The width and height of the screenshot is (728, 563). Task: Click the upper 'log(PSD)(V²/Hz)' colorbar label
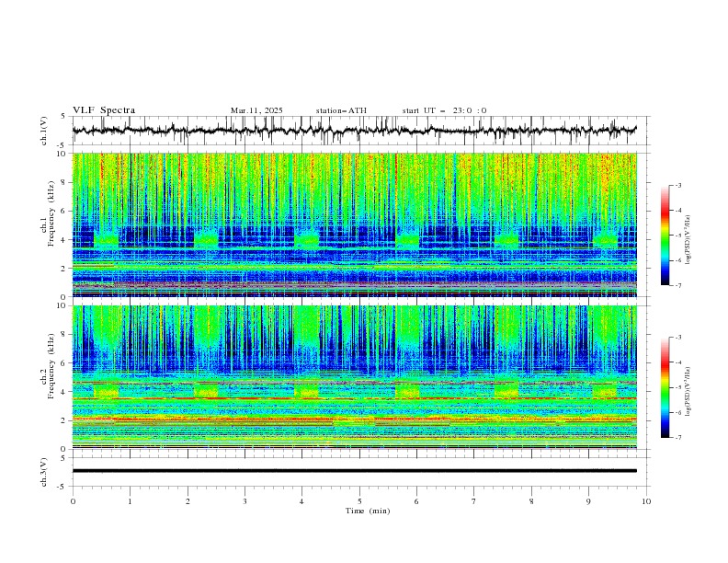(x=688, y=240)
